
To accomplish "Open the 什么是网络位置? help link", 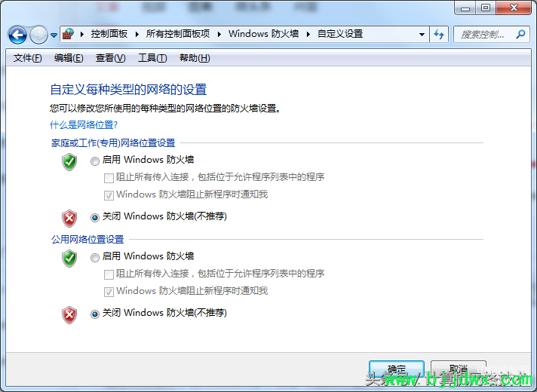I will (84, 124).
